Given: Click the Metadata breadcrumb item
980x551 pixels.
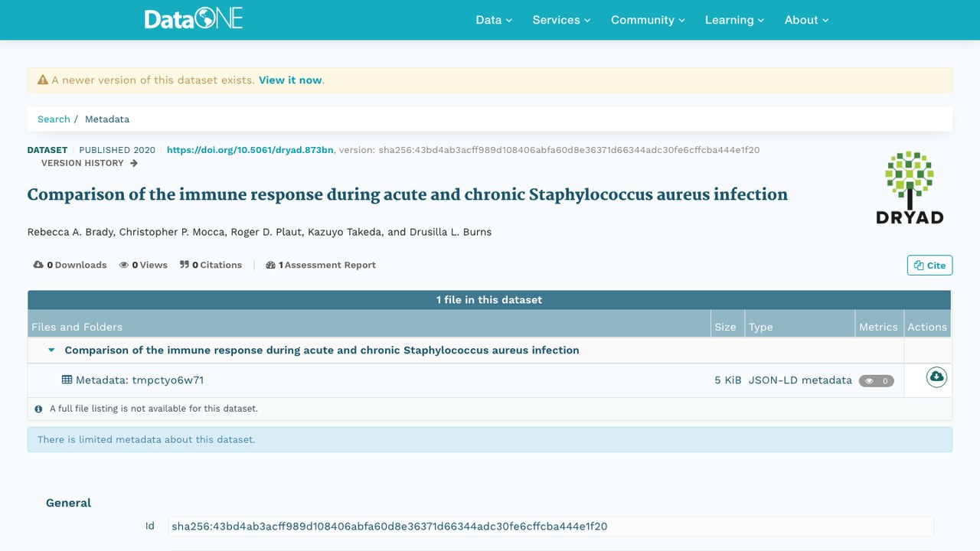Looking at the screenshot, I should point(107,119).
